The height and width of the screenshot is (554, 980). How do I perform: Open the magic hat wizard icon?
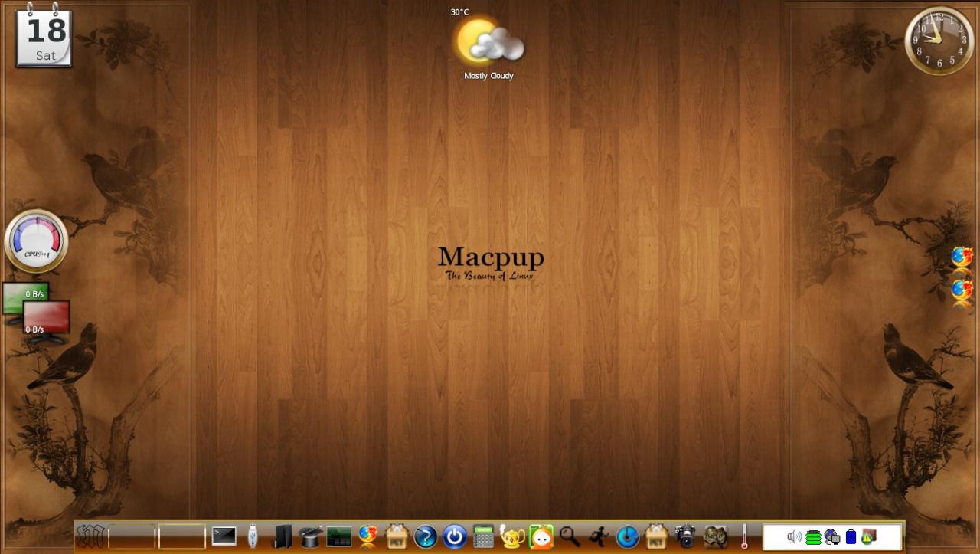click(x=310, y=536)
